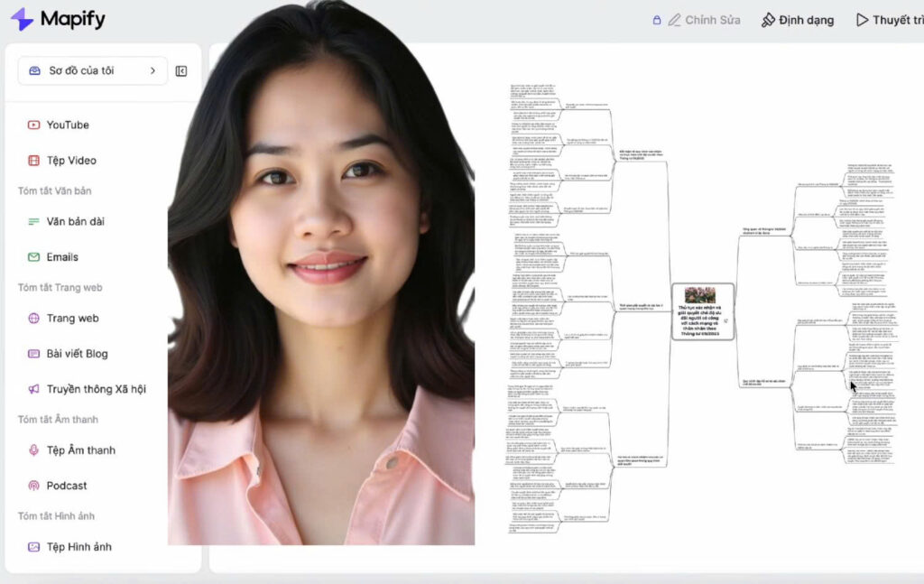Click the Podcast broadcast icon
The width and height of the screenshot is (924, 584).
click(33, 486)
